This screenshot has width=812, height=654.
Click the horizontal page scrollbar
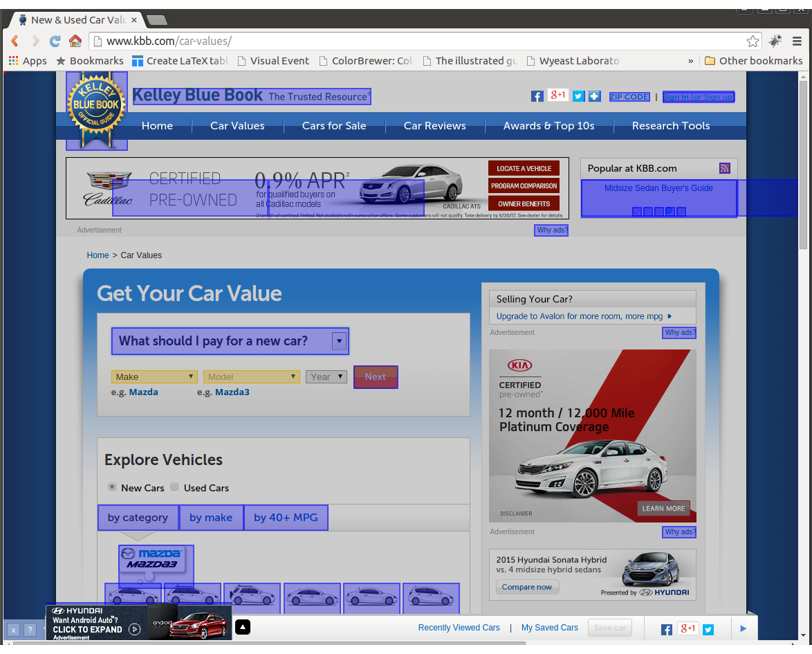(269, 643)
